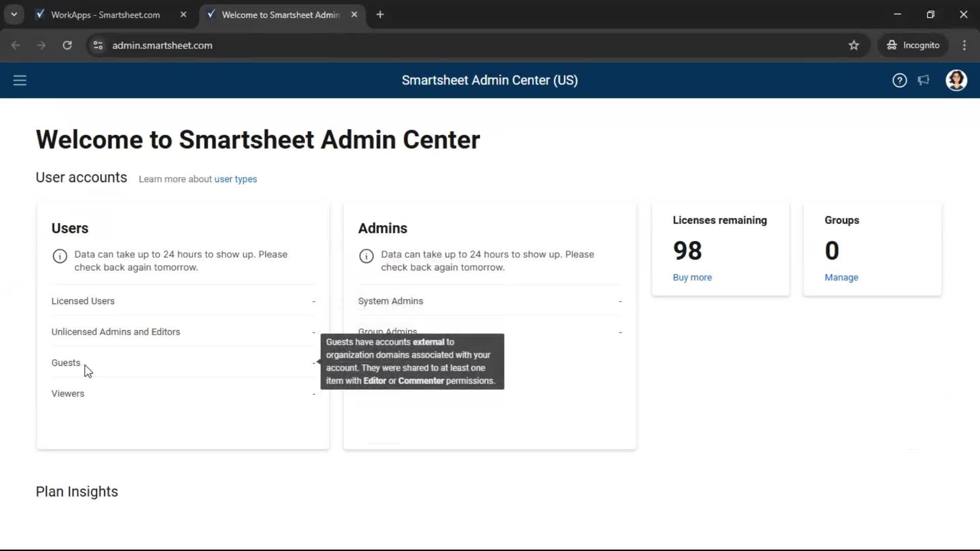Open the navigation hamburger menu
Screen dimensions: 980x551
tap(20, 80)
